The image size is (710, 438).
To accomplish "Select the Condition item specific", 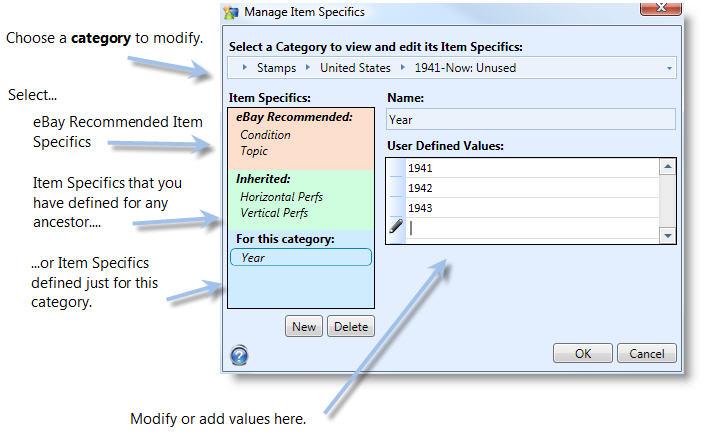I will pyautogui.click(x=265, y=135).
